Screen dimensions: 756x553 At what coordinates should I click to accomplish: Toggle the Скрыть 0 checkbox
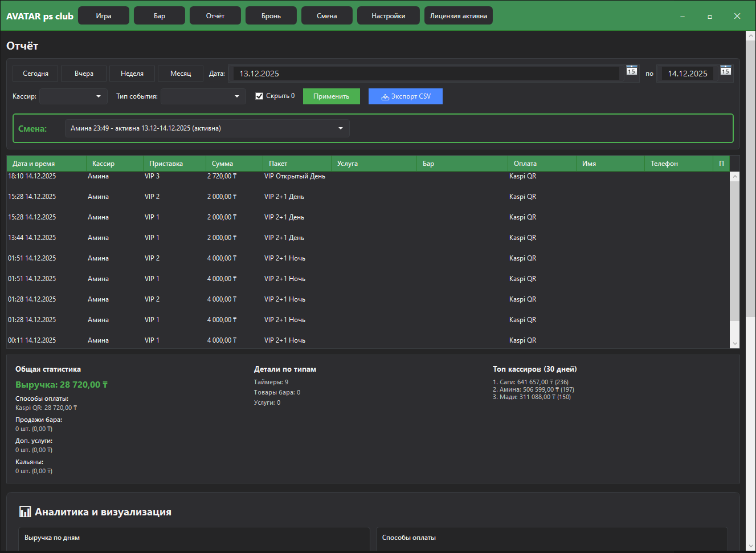(x=259, y=96)
